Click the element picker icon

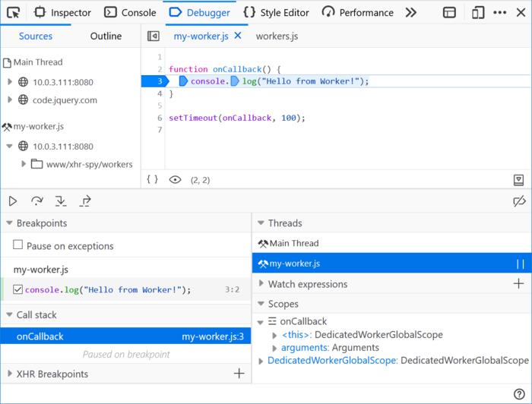click(14, 12)
